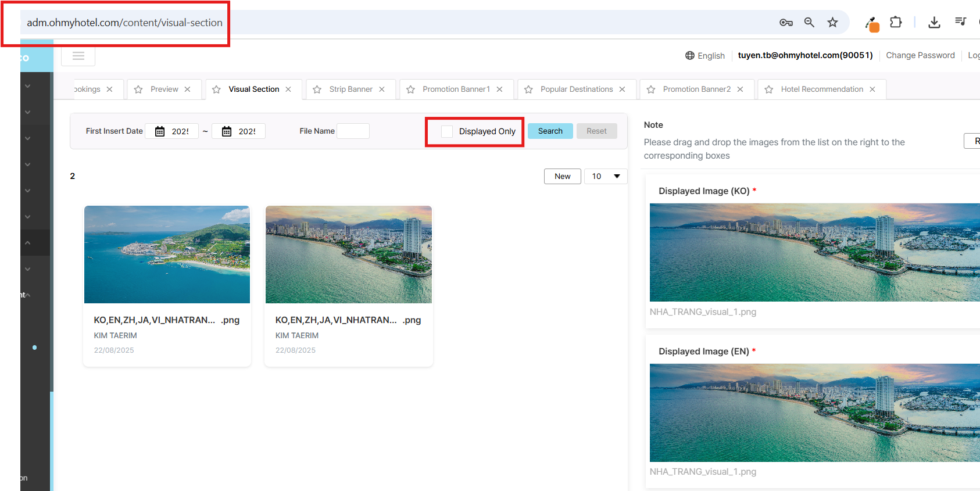The image size is (980, 491).
Task: Bookmark this page with browser star icon
Action: click(832, 23)
